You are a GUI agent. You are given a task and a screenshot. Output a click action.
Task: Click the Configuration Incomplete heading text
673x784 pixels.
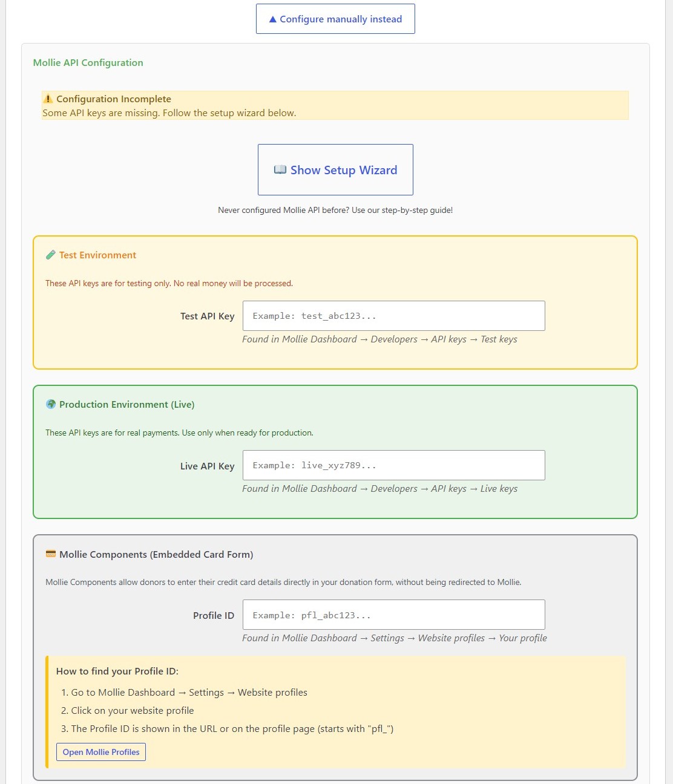[114, 99]
